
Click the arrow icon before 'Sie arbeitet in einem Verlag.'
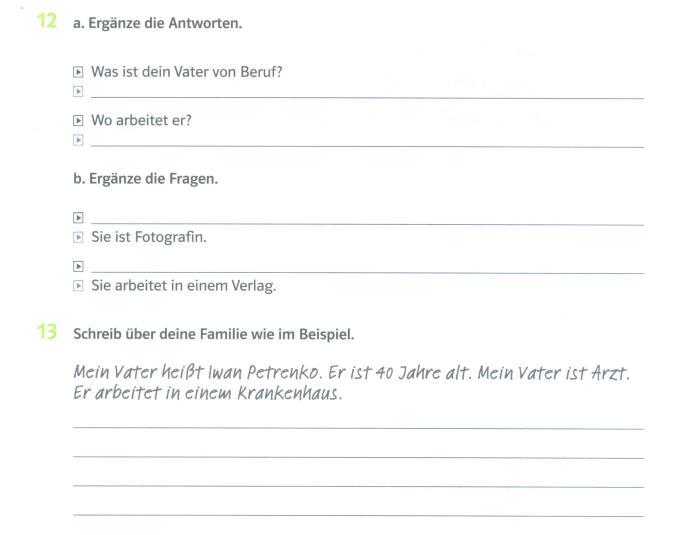point(78,286)
